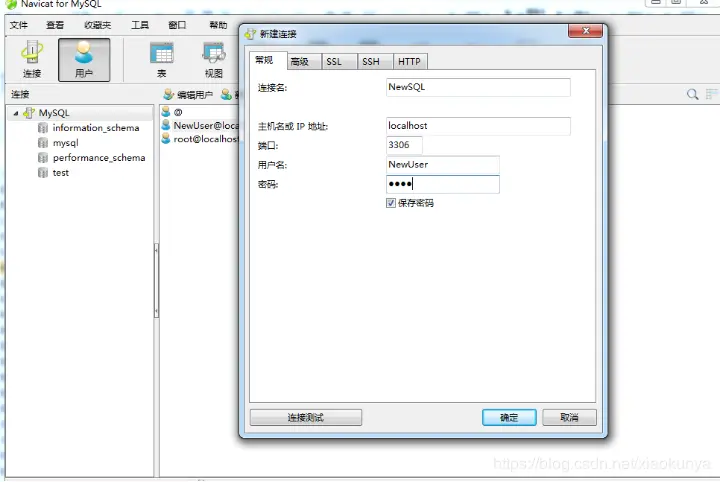Switch to the HTTP tab
The height and width of the screenshot is (482, 720).
click(409, 62)
